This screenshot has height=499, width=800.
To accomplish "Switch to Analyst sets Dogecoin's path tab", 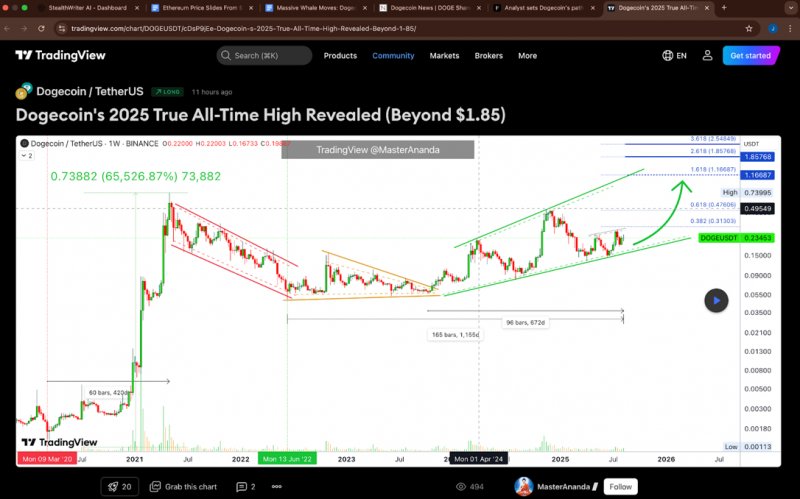I will [x=544, y=8].
